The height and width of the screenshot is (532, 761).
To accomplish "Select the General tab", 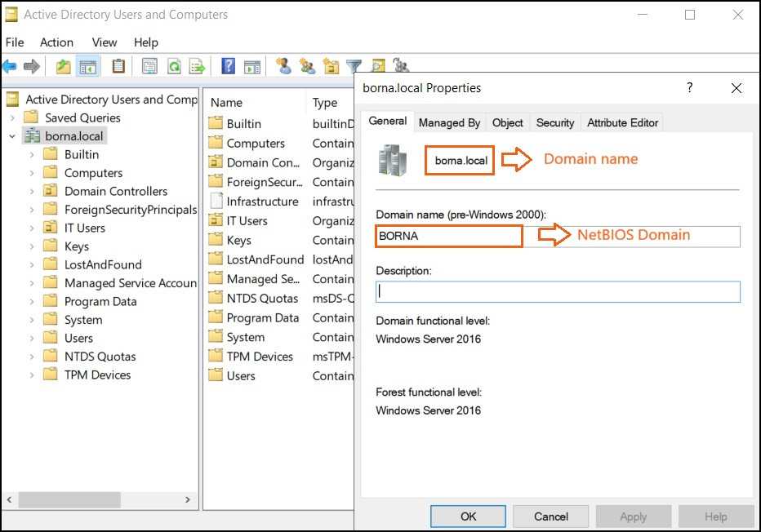I will [388, 121].
